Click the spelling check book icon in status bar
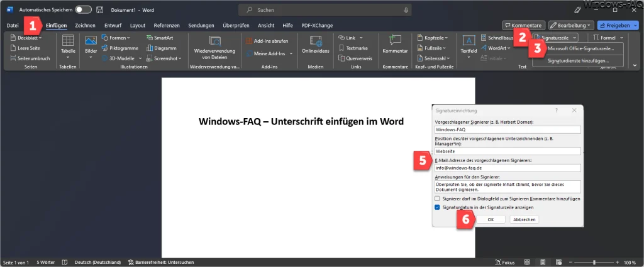The height and width of the screenshot is (267, 644). point(65,262)
